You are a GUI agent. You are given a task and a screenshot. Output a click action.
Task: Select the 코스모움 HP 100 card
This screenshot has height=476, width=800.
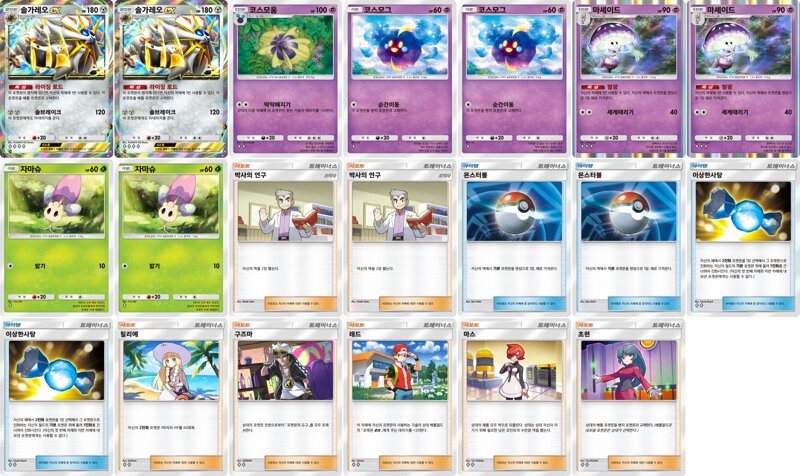[x=285, y=79]
